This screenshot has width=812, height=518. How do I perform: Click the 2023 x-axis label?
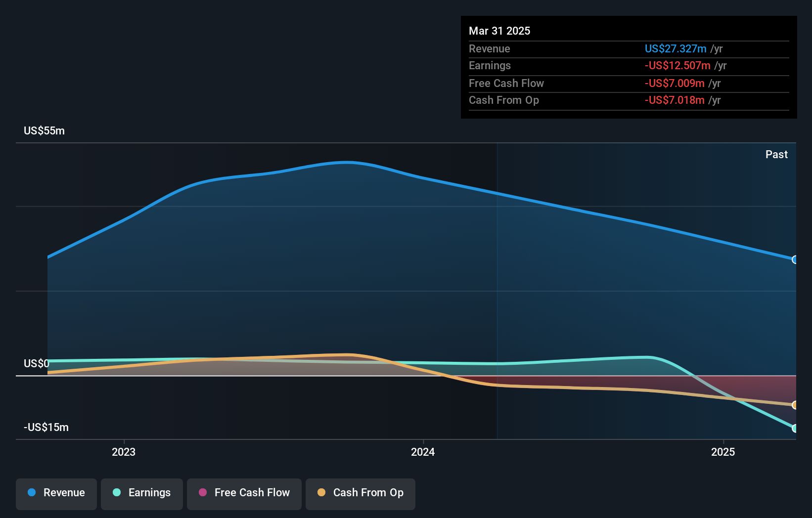tap(124, 452)
